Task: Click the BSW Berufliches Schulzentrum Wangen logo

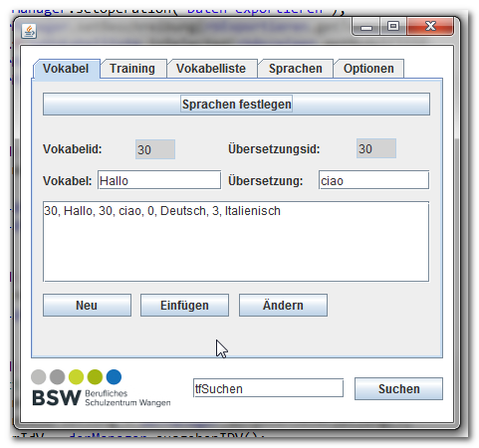Action: click(x=101, y=388)
